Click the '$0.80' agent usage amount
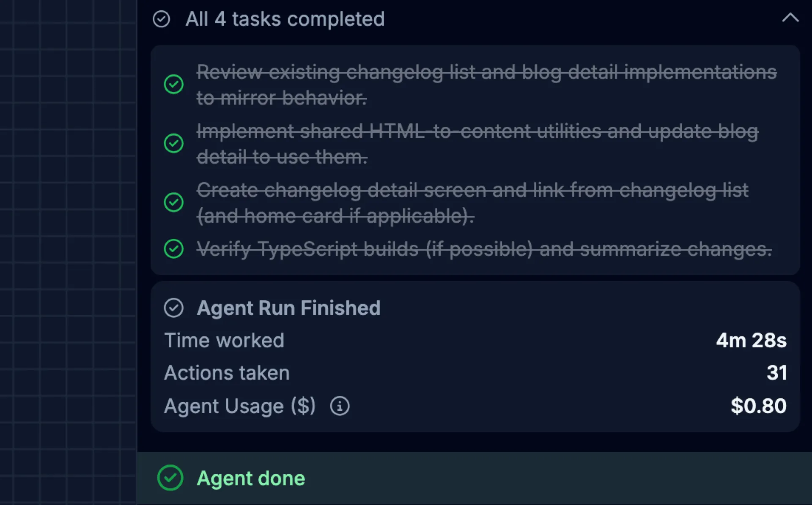 pos(758,406)
